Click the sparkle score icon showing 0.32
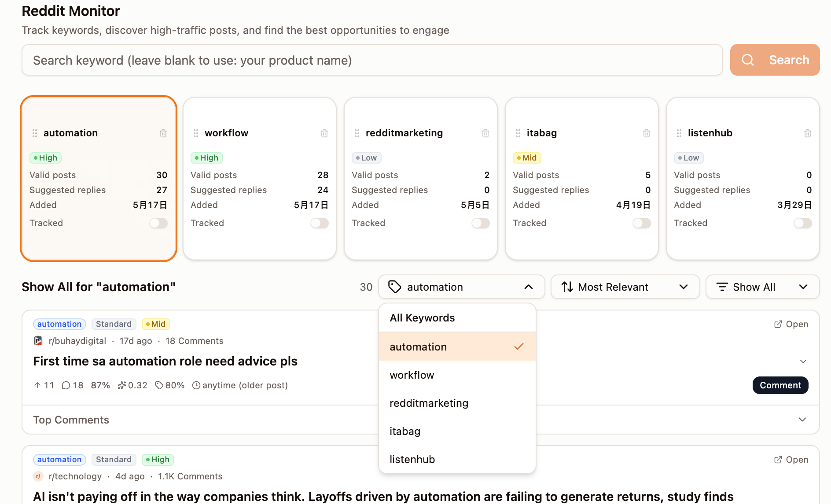Image resolution: width=831 pixels, height=504 pixels. pos(122,385)
